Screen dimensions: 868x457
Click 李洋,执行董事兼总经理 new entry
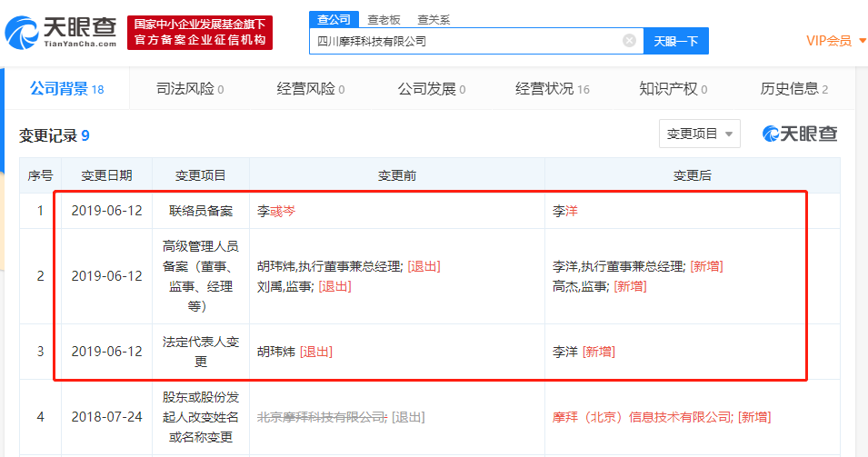tap(618, 266)
